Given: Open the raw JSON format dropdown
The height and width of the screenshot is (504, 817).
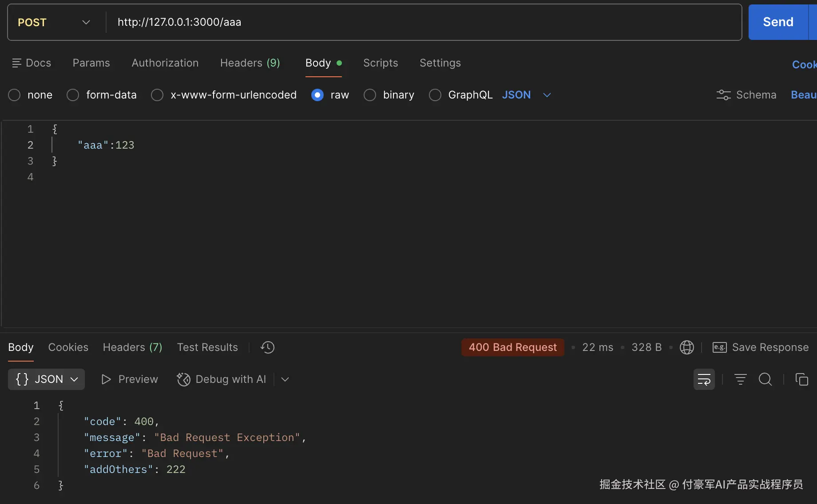Looking at the screenshot, I should tap(526, 95).
